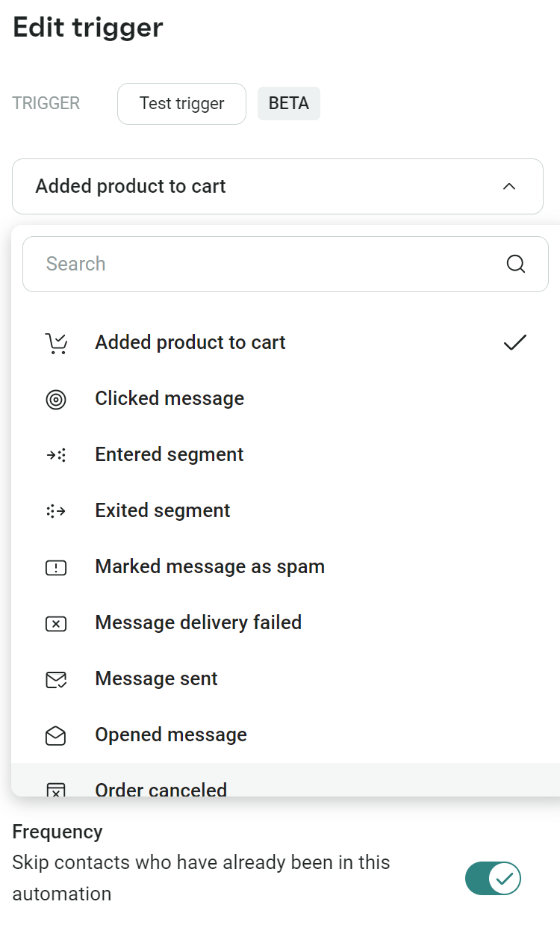Click the target icon for Clicked message

[56, 399]
